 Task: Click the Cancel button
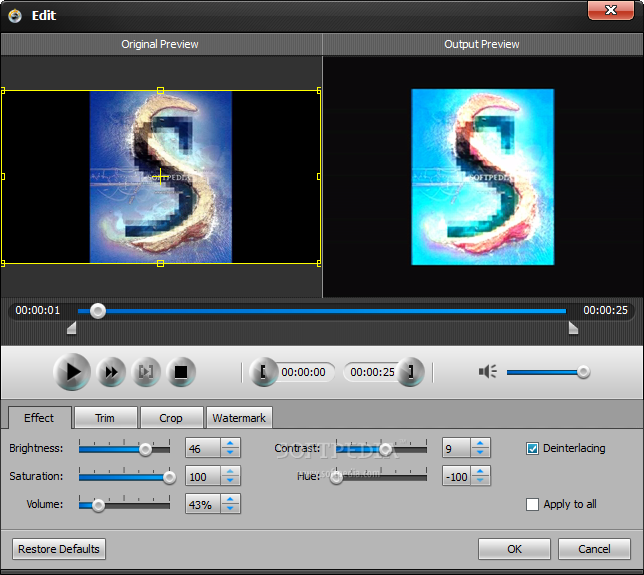(x=594, y=549)
